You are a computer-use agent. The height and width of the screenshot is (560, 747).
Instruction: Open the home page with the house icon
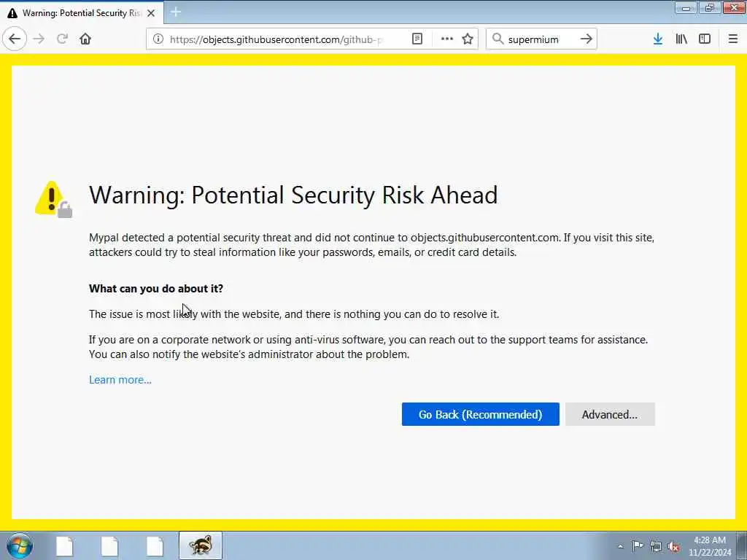click(x=85, y=39)
